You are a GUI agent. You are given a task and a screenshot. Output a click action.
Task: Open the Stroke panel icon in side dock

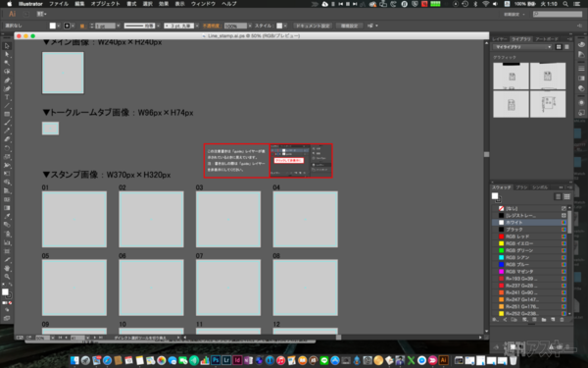581,69
